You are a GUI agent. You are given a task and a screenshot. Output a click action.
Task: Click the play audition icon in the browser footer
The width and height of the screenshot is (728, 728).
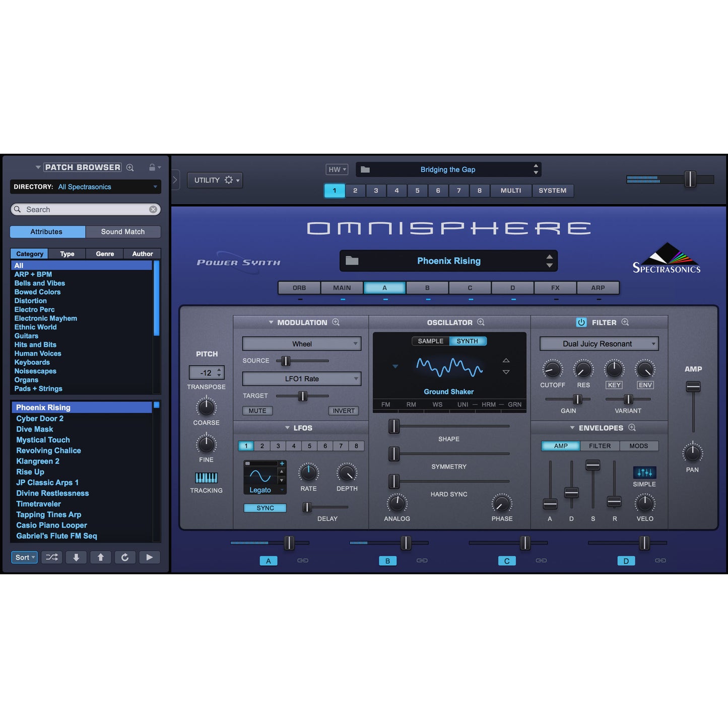(150, 557)
